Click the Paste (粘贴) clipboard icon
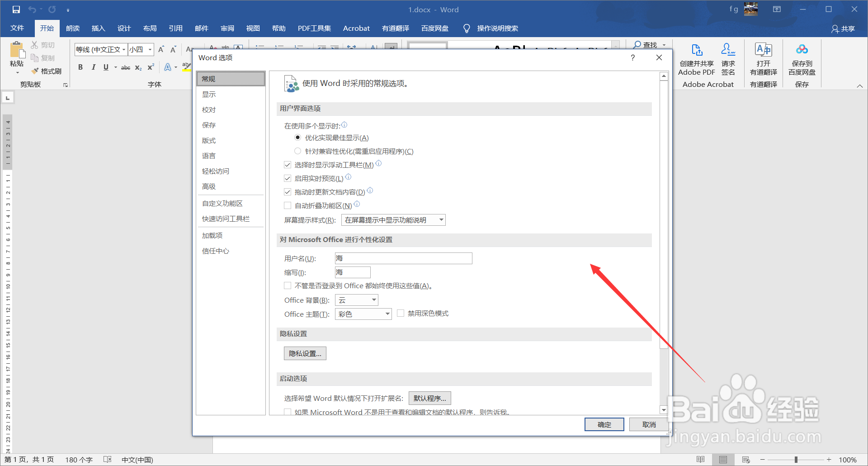 coord(17,50)
